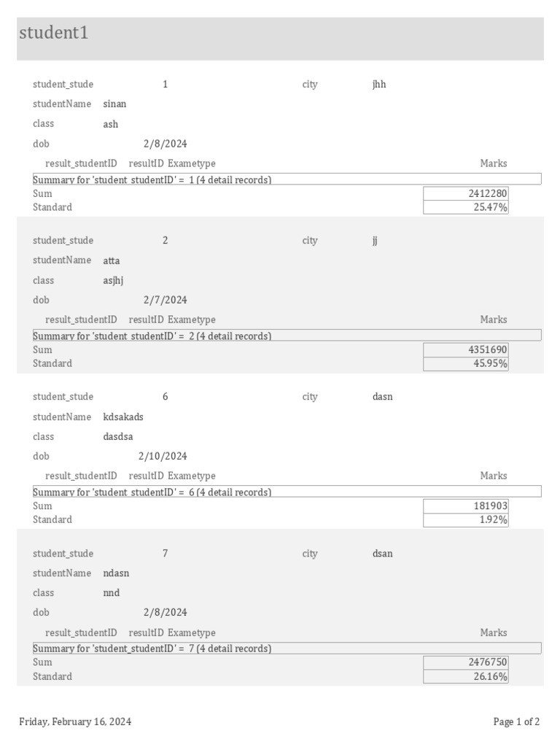Click the Page 1 of 2 indicator

516,721
